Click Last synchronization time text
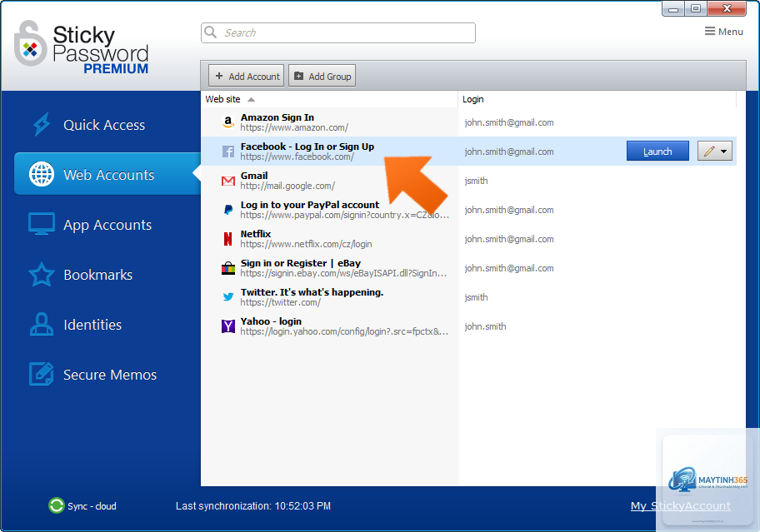 253,506
